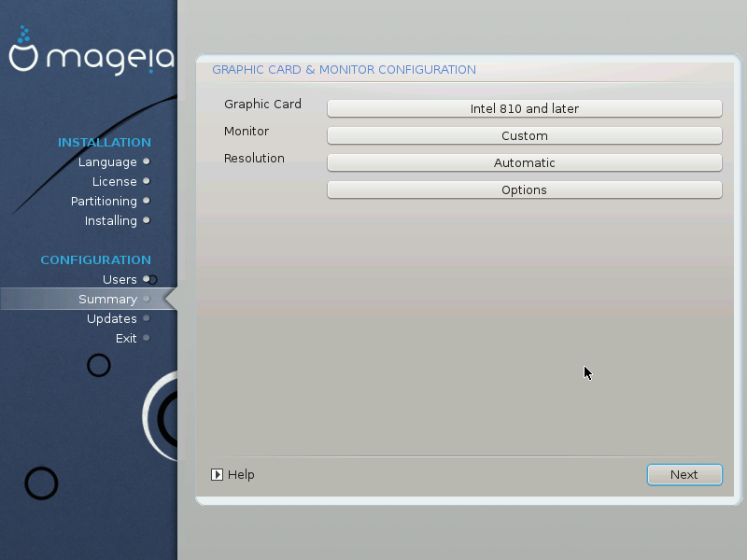The image size is (747, 560).
Task: Select the License step in sidebar
Action: coord(114,181)
